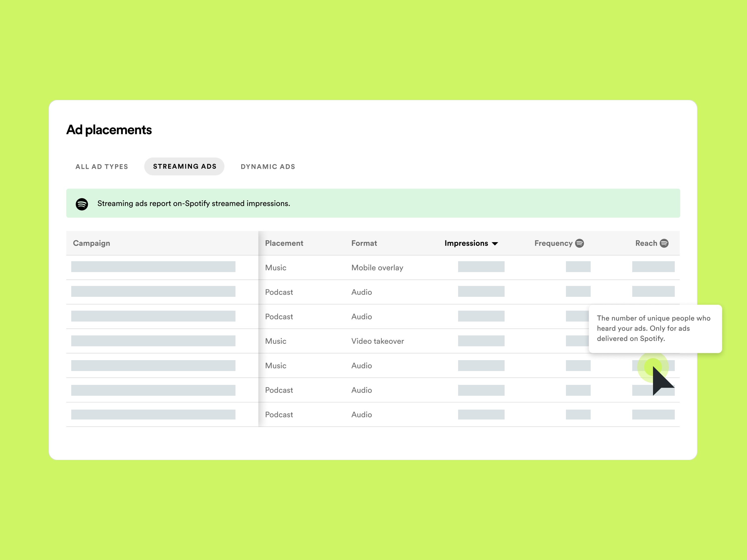Click Spotify logo in green info banner
747x560 pixels.
coord(82,204)
